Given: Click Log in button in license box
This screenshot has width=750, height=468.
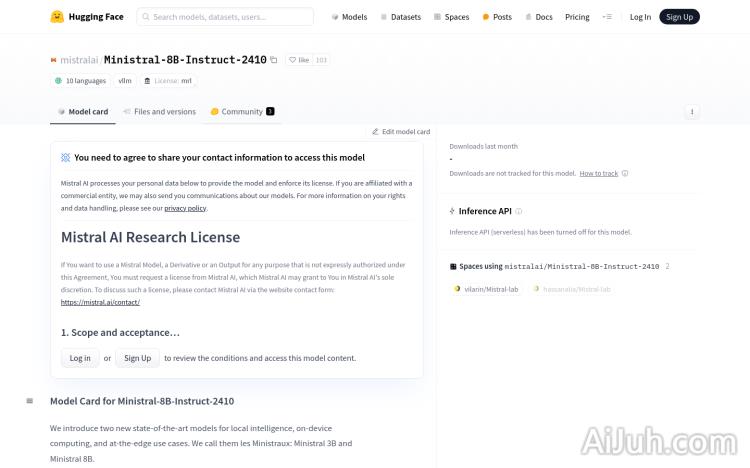Looking at the screenshot, I should click(80, 358).
